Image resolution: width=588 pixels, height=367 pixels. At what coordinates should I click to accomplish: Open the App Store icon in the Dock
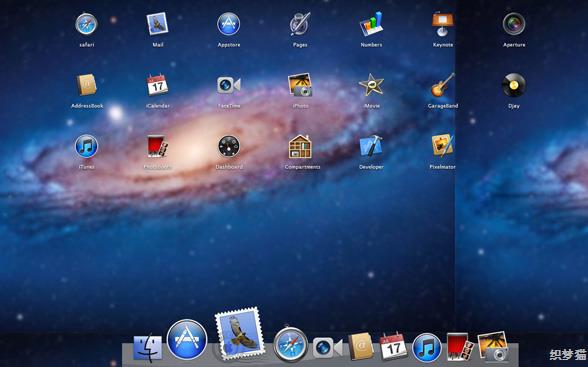coord(187,340)
